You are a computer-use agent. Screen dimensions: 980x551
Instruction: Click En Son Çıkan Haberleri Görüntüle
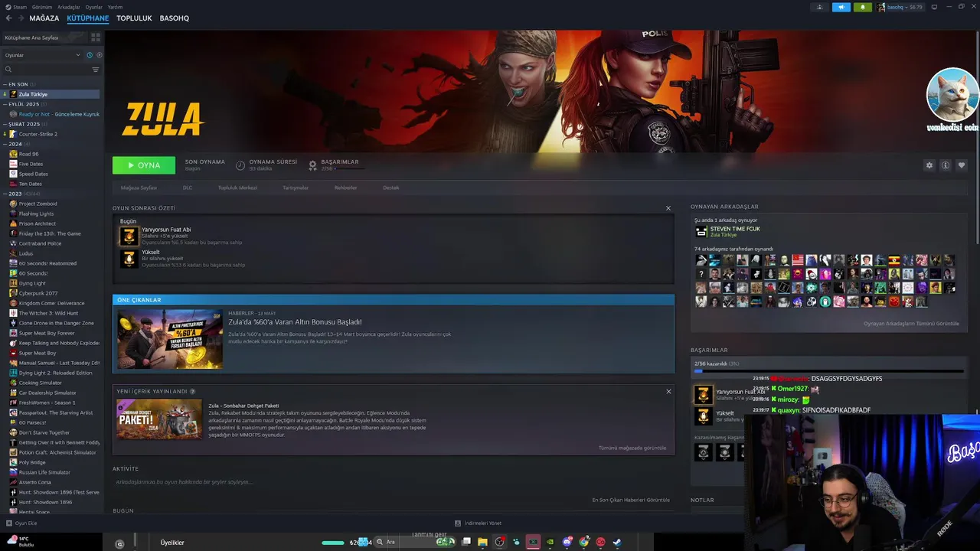click(x=631, y=500)
